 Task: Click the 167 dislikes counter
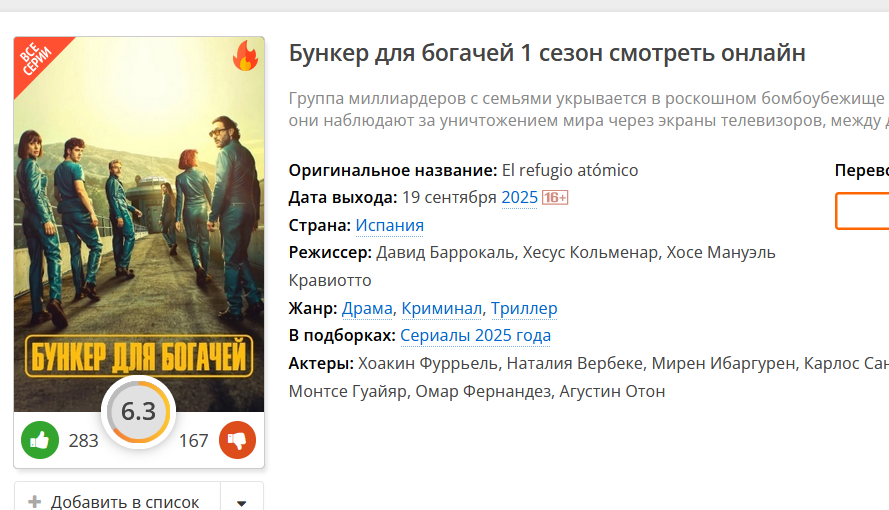point(193,440)
